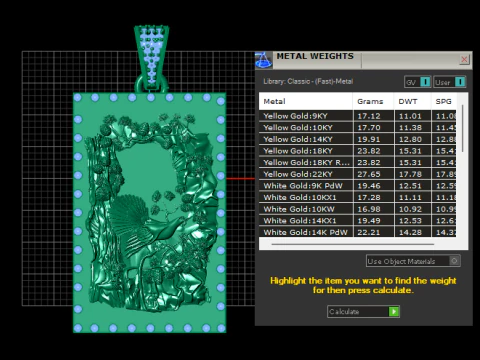Screen dimensions: 480x360
Task: Click the 12.80 DWT value
Action: click(410, 139)
